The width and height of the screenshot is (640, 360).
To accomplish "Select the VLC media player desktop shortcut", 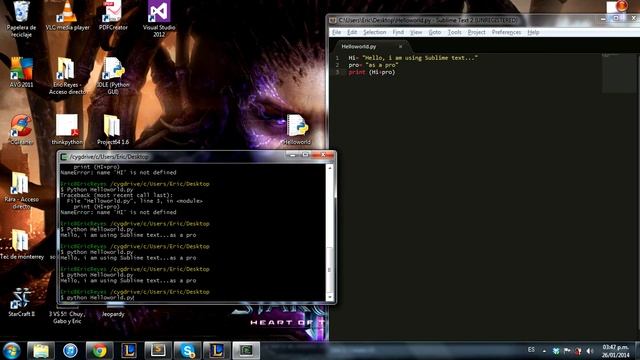I will pyautogui.click(x=67, y=16).
